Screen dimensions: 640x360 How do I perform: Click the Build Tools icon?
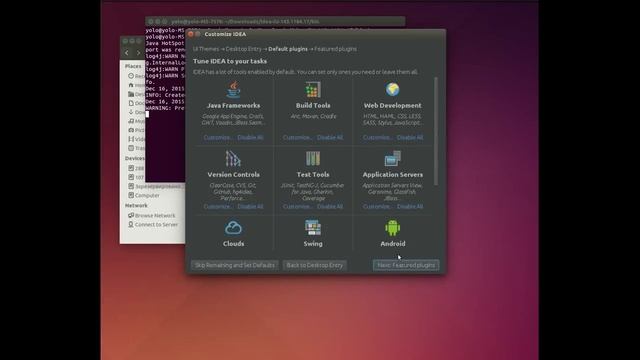(x=313, y=89)
